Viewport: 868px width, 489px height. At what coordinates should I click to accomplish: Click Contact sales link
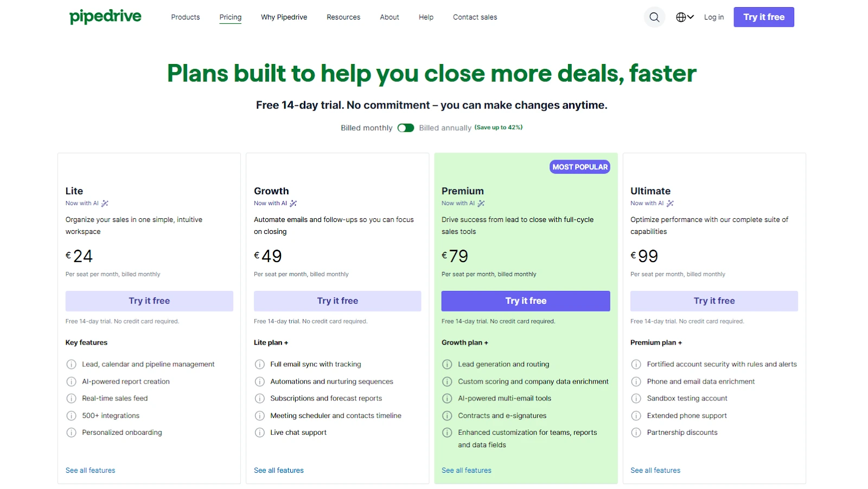click(475, 17)
